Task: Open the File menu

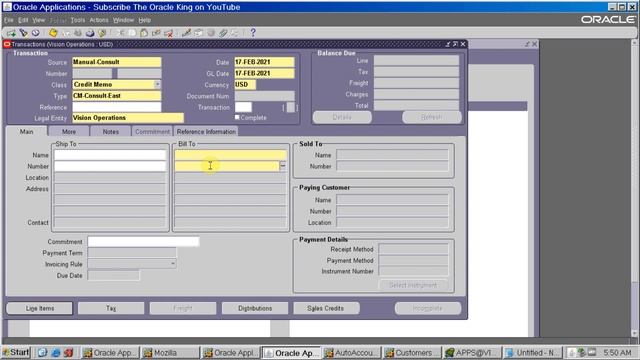Action: [x=9, y=20]
